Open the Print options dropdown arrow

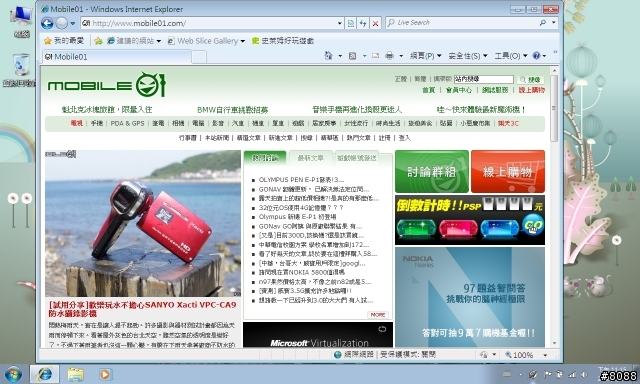coord(401,56)
